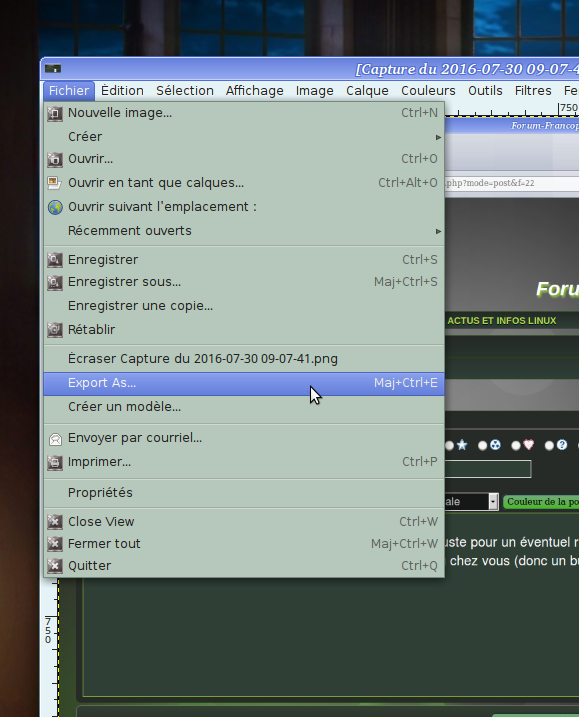This screenshot has width=579, height=717.
Task: Click the Quitter icon
Action: coord(55,566)
